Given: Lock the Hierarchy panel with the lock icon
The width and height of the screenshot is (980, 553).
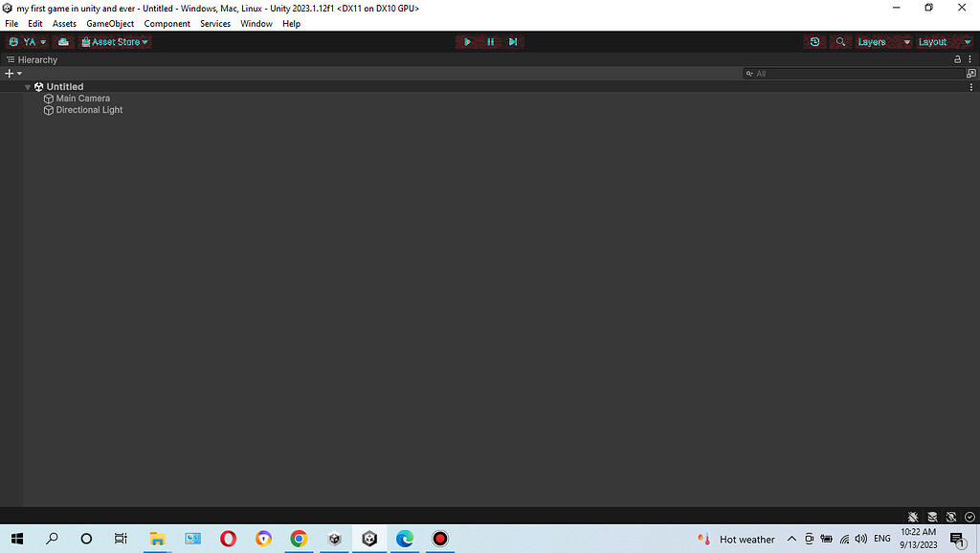Looking at the screenshot, I should click(x=956, y=59).
